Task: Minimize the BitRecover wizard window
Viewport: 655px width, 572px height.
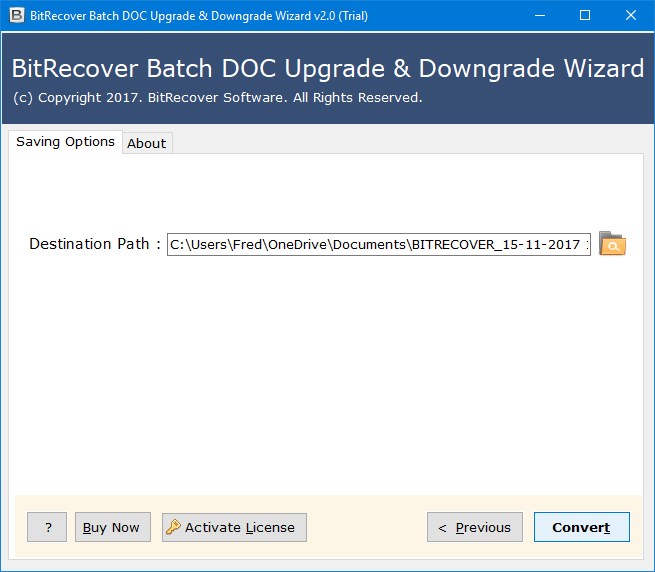Action: (x=540, y=15)
